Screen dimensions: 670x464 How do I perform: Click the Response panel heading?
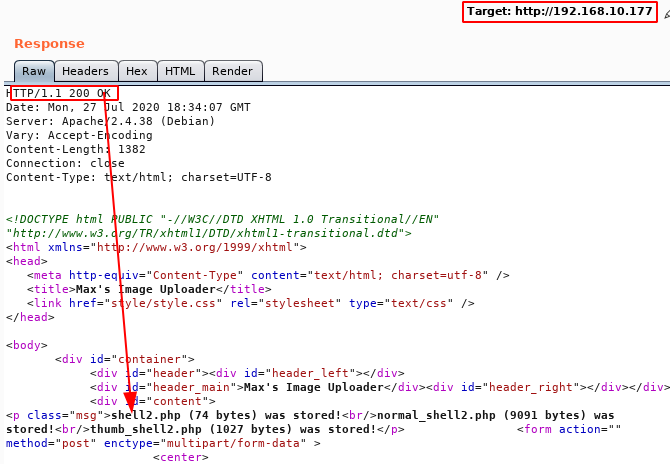[50, 44]
